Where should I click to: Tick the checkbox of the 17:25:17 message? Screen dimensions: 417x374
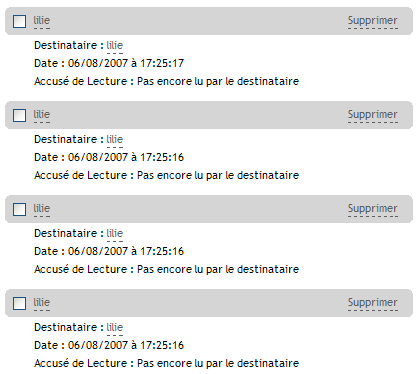pyautogui.click(x=19, y=22)
